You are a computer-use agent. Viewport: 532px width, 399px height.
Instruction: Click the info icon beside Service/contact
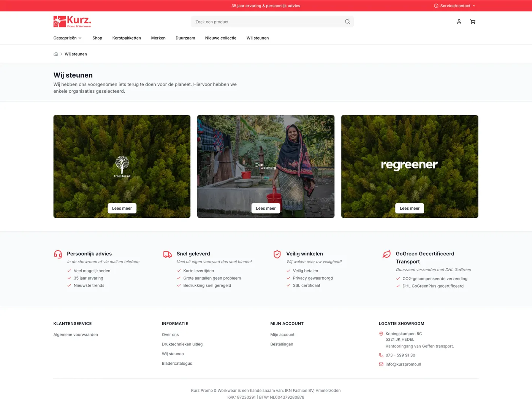(436, 6)
